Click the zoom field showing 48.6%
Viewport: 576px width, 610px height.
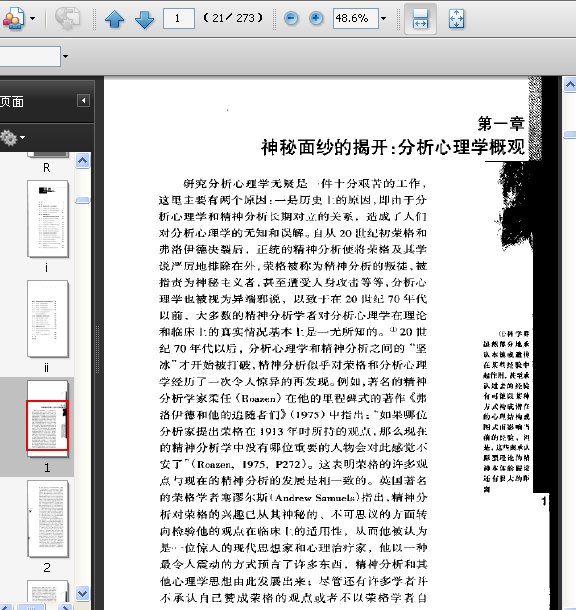[x=355, y=18]
